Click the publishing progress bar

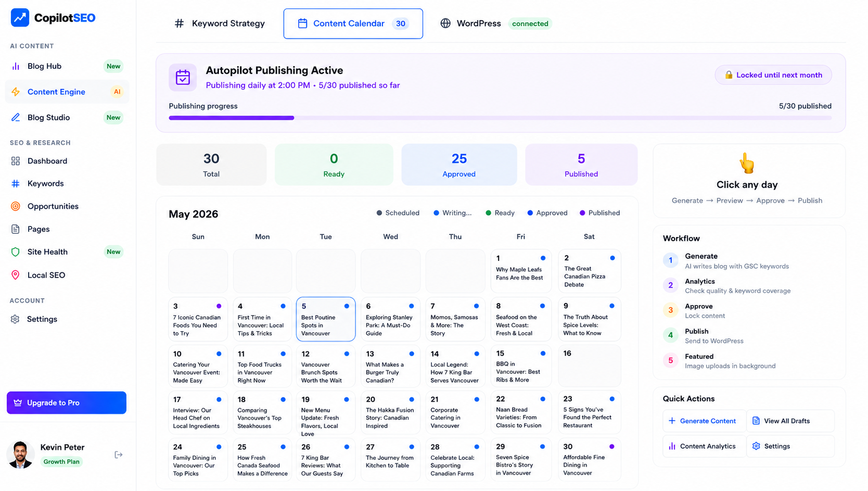click(x=500, y=118)
